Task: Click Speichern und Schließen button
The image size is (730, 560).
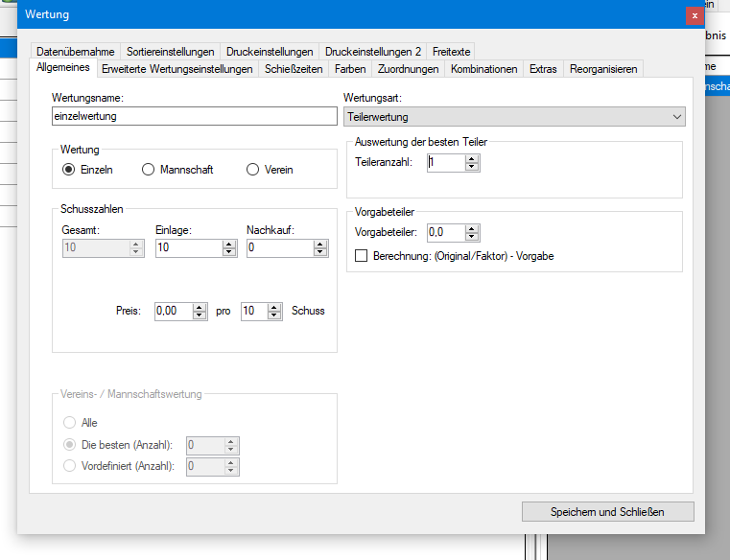Action: click(x=607, y=511)
